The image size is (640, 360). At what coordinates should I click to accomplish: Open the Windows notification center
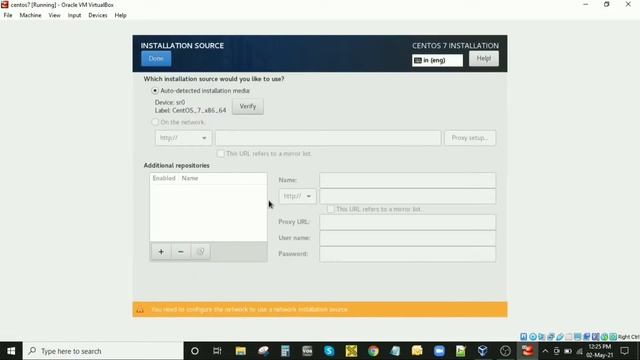coord(624,351)
